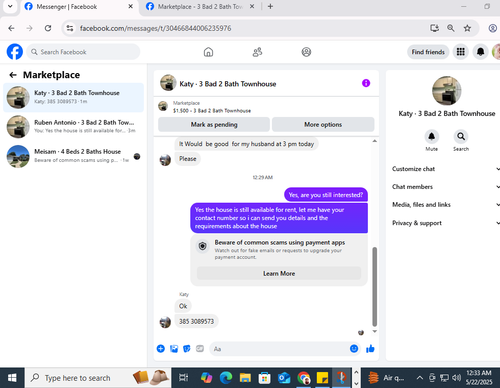Open Outlook from taskbar
Image resolution: width=500 pixels, height=388 pixels.
coord(284,378)
